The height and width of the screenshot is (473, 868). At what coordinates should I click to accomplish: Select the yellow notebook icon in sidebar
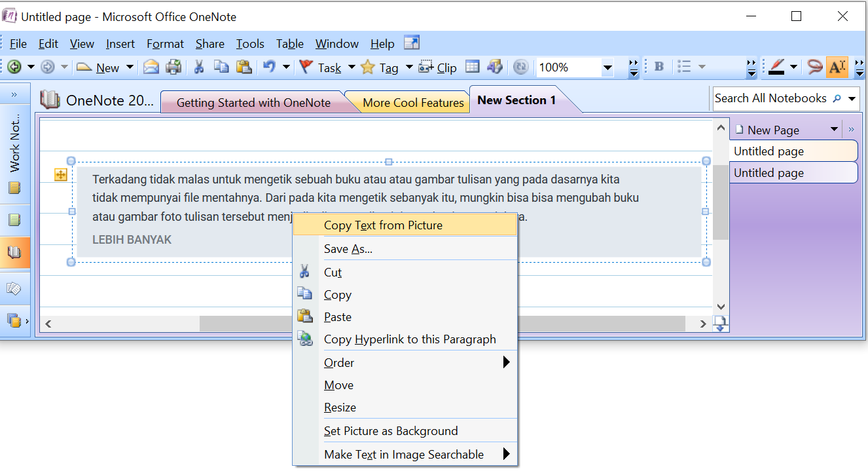[14, 188]
